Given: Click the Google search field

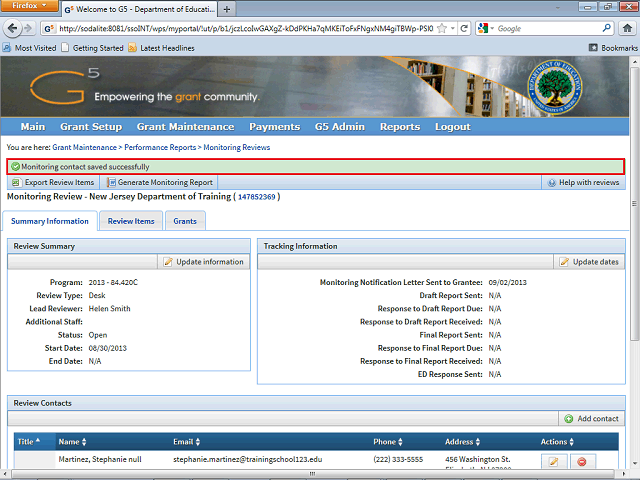Looking at the screenshot, I should pos(548,28).
